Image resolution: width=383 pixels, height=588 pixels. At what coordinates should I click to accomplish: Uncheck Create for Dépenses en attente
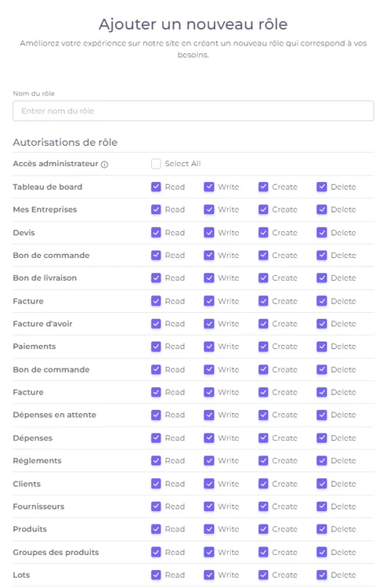coord(263,415)
